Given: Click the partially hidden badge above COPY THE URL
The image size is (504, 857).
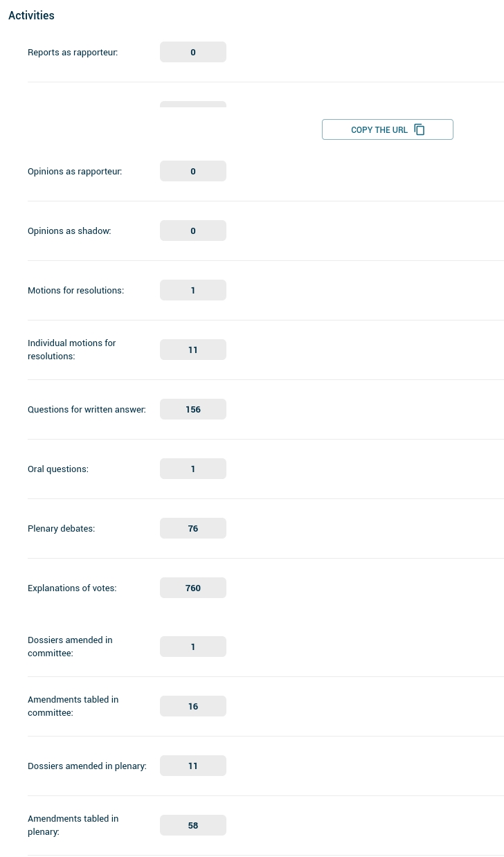Looking at the screenshot, I should [x=193, y=106].
